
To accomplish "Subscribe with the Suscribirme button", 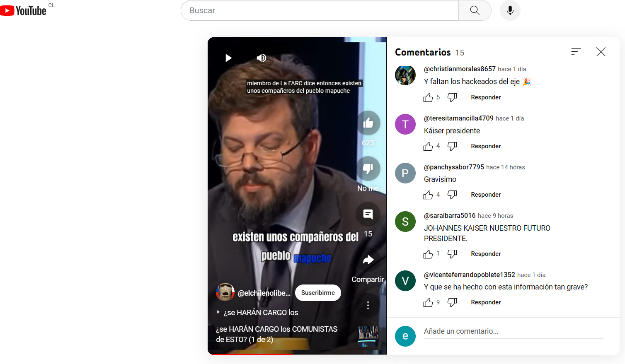I will pos(318,293).
